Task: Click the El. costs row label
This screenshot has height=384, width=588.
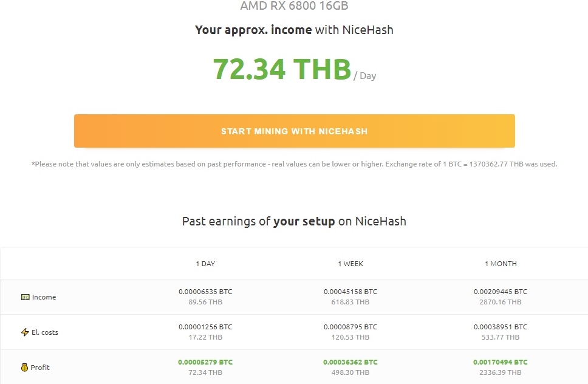Action: pos(44,332)
